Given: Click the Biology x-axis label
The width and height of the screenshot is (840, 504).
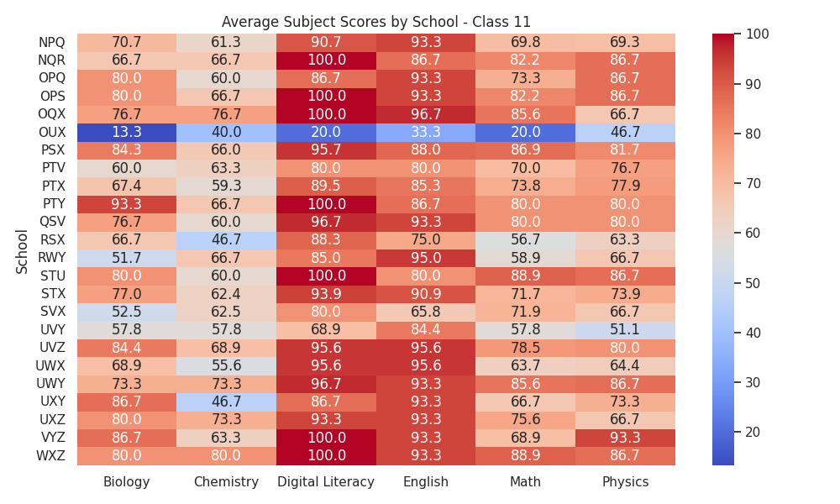Looking at the screenshot, I should 127,482.
